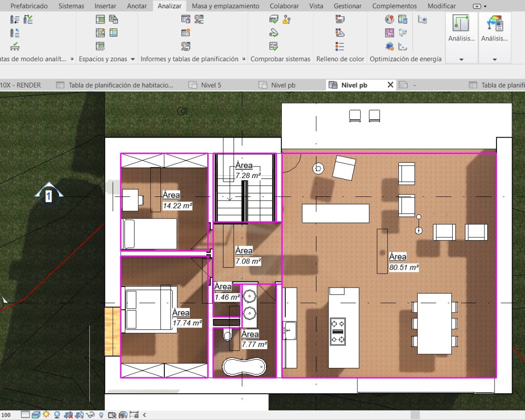
Task: Toggle Reveal Hidden Elements lightbulb
Action: 101,414
